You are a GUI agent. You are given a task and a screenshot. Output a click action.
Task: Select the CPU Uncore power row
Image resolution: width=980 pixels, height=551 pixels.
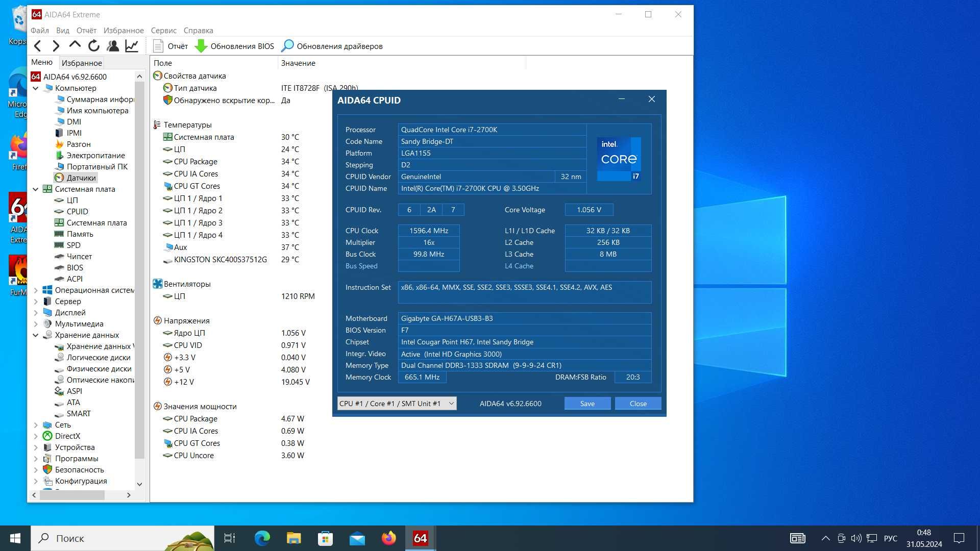(233, 455)
